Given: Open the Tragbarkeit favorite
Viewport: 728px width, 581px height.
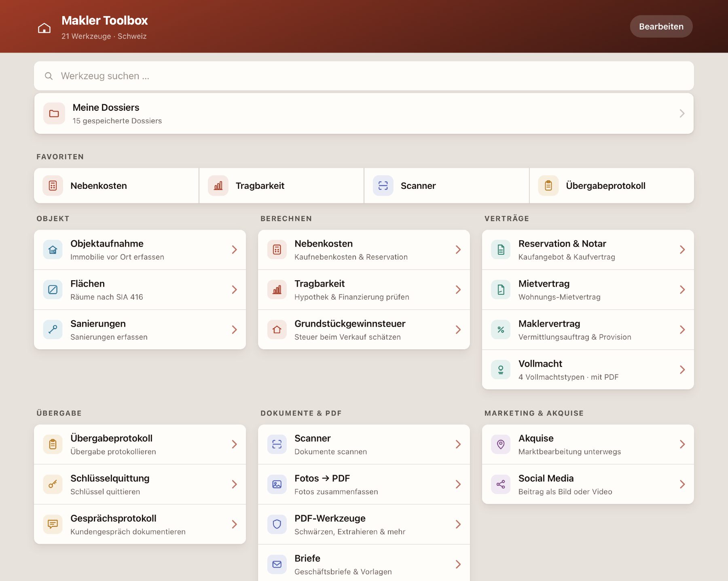Looking at the screenshot, I should point(281,186).
